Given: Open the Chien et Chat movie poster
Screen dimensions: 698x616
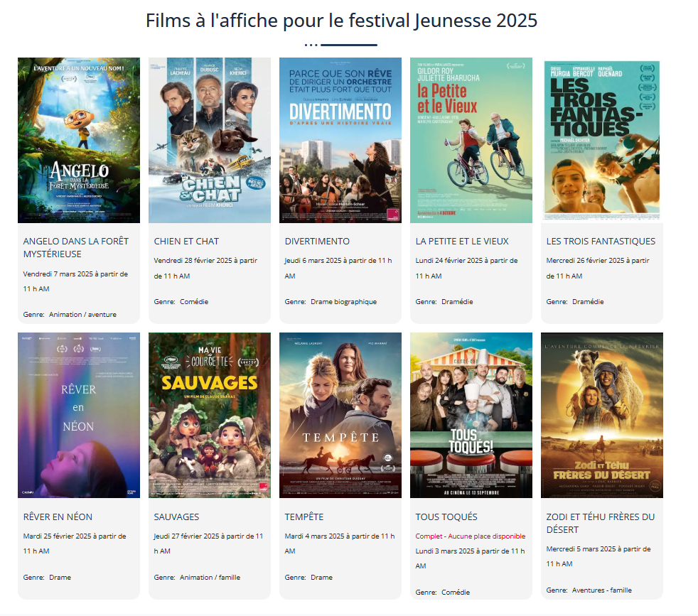Looking at the screenshot, I should click(210, 140).
